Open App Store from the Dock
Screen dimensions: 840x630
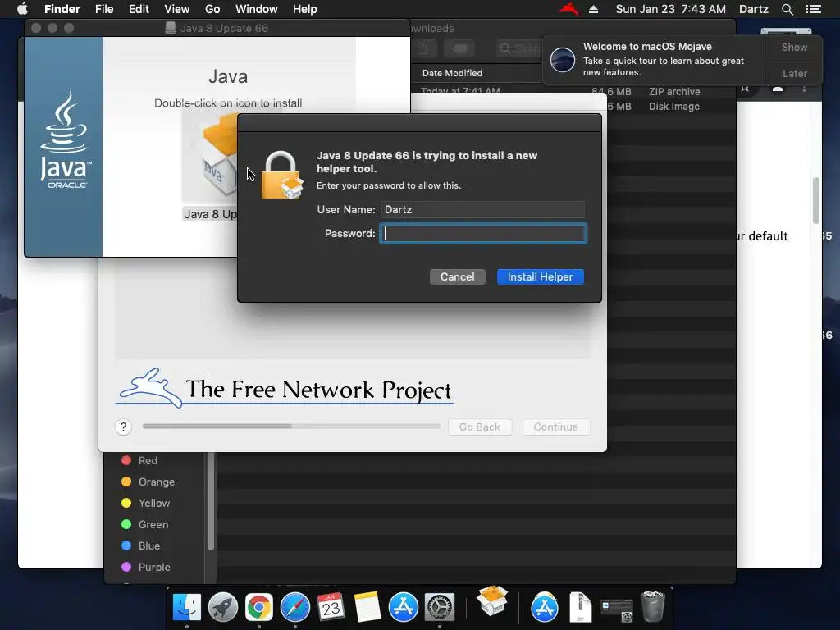coord(404,607)
